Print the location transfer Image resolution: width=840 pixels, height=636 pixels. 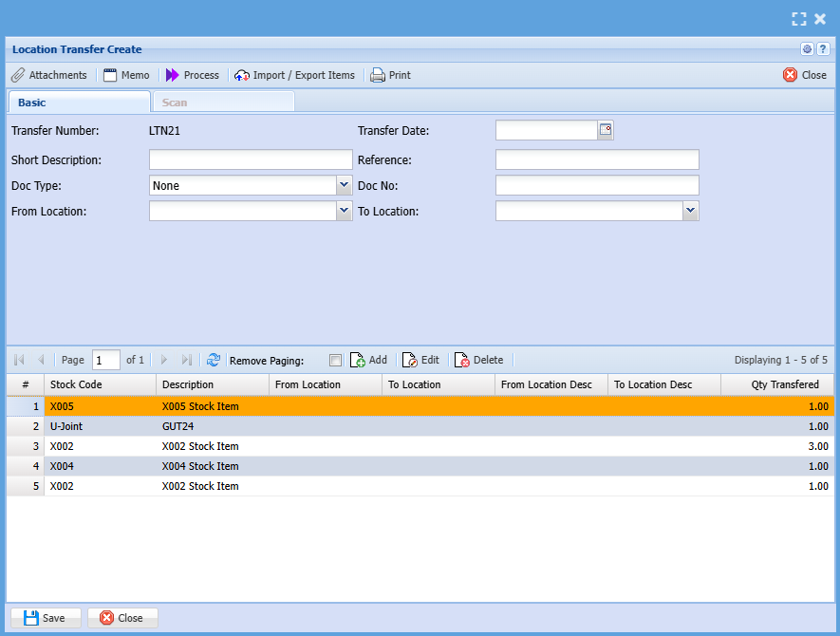tap(390, 75)
